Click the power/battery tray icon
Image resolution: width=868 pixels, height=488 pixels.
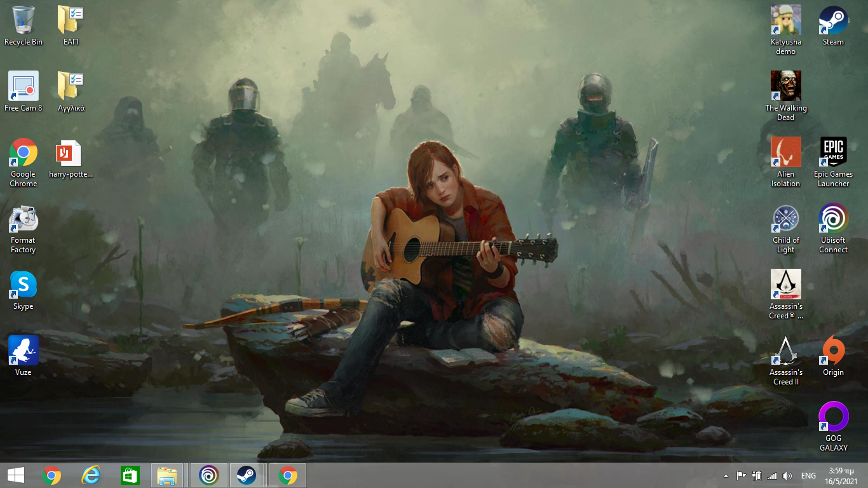[756, 476]
